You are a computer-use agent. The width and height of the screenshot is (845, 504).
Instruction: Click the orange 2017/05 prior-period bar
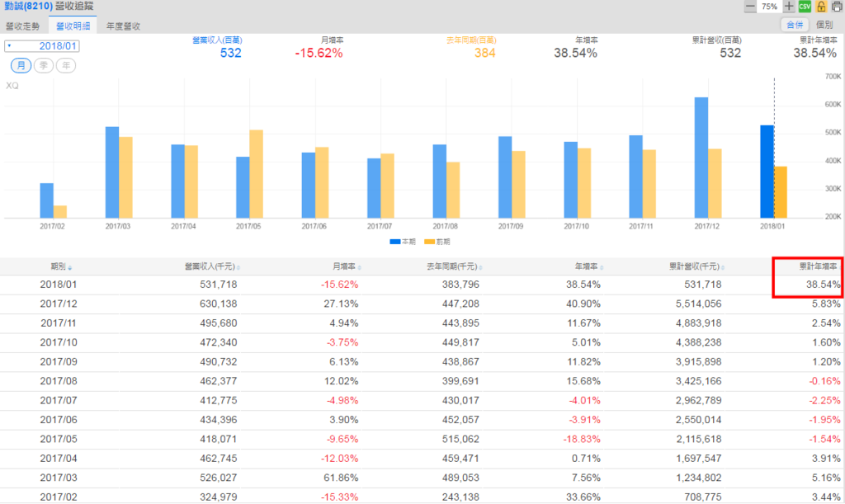click(x=256, y=174)
